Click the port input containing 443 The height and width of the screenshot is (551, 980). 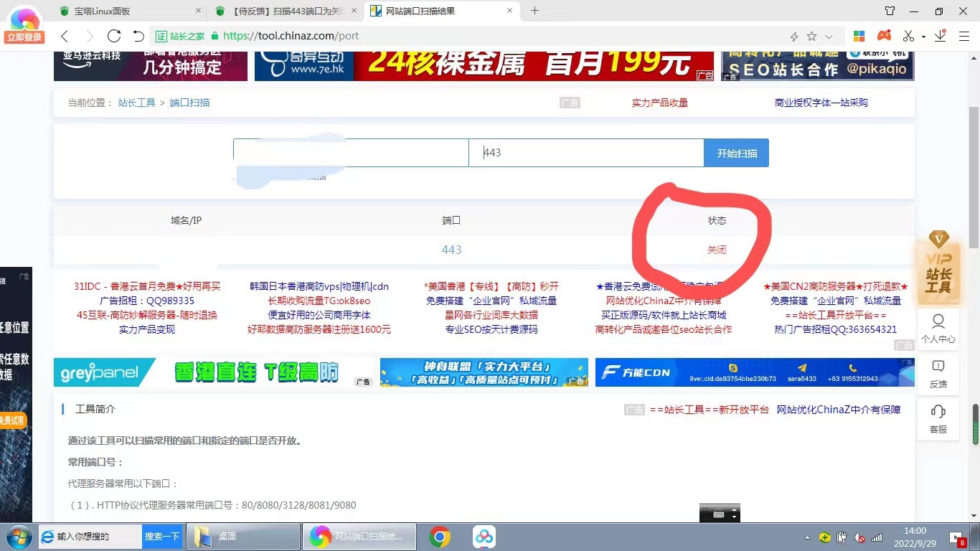586,153
